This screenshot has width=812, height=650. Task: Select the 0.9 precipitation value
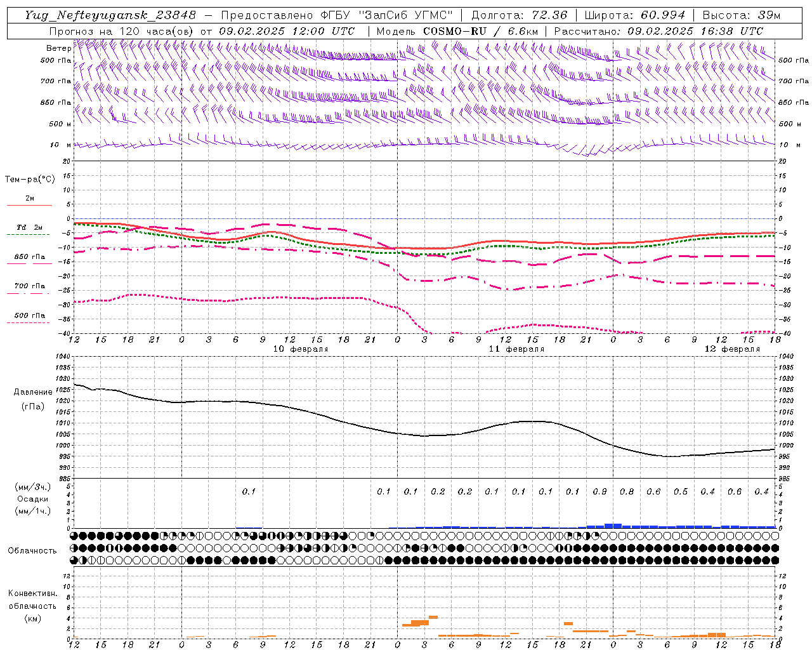(599, 491)
